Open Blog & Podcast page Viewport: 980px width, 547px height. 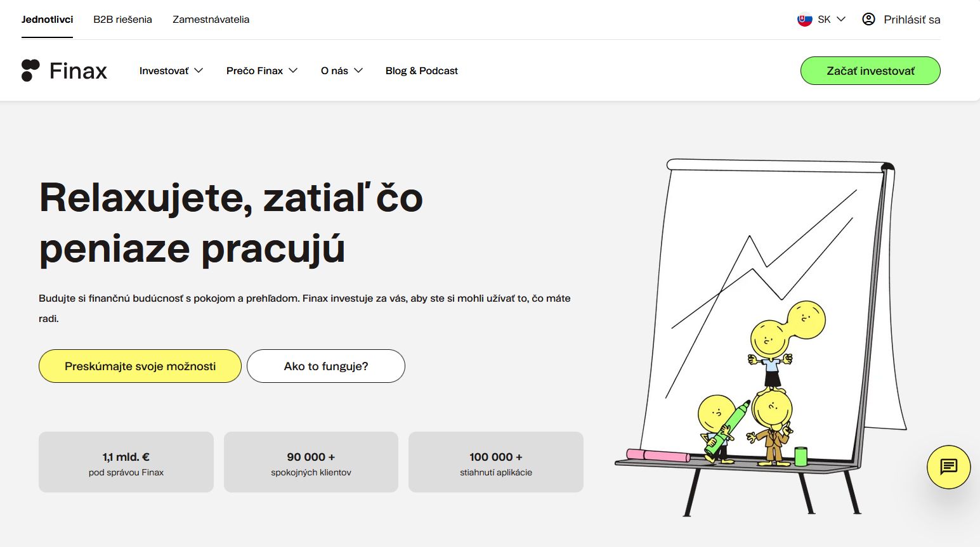422,71
